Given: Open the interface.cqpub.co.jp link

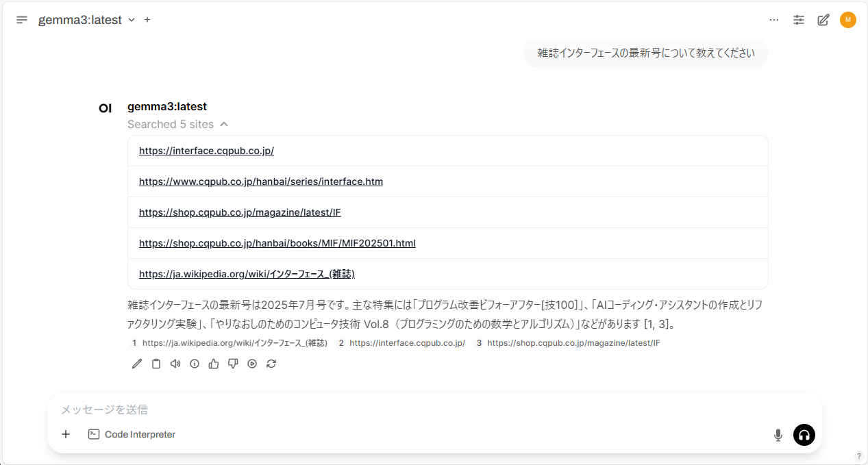Looking at the screenshot, I should 206,151.
